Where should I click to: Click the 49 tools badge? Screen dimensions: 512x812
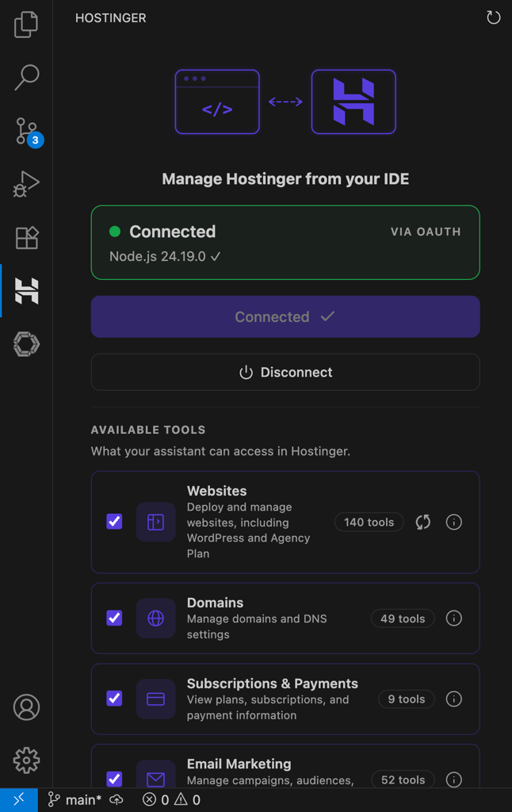tap(403, 619)
